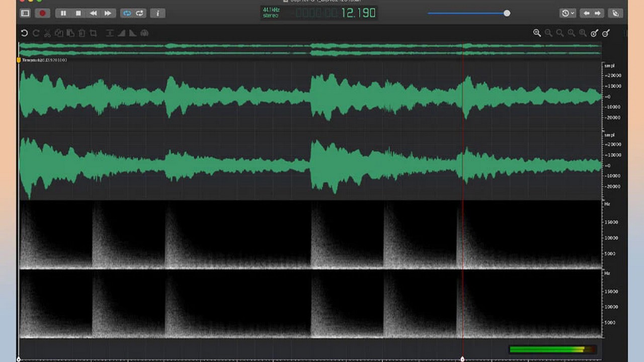644x362 pixels.
Task: Open the history clock dropdown
Action: point(568,14)
